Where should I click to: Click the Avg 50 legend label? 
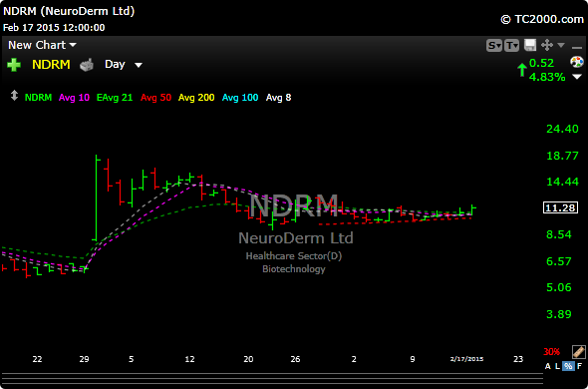coord(156,98)
